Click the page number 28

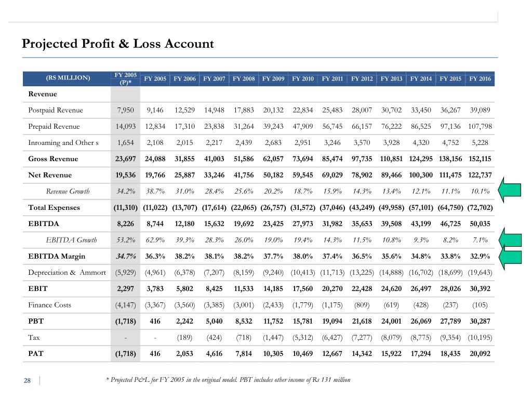[x=27, y=380]
